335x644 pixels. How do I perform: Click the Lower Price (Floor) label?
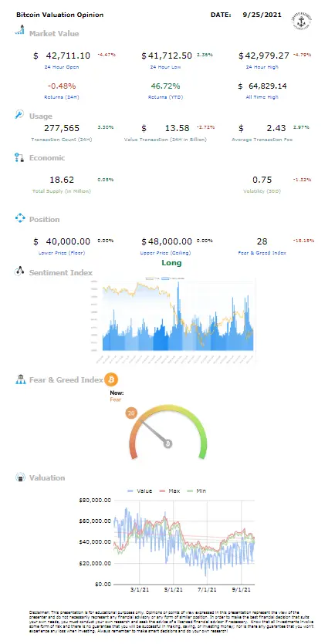(62, 253)
